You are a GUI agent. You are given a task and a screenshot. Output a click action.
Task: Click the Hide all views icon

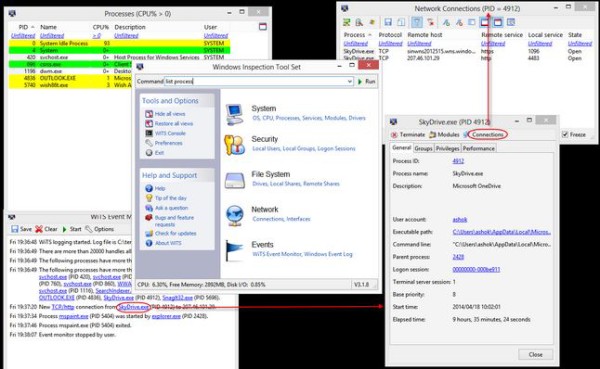(x=149, y=114)
